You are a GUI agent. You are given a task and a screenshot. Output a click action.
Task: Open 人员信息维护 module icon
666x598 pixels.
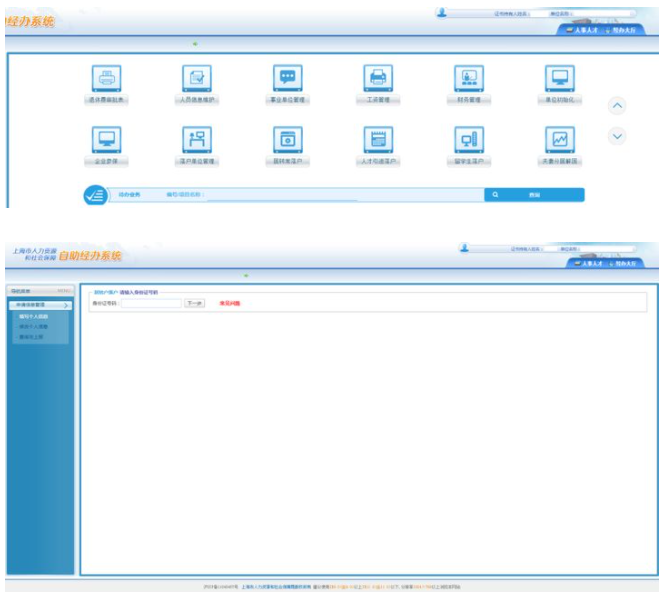point(197,78)
